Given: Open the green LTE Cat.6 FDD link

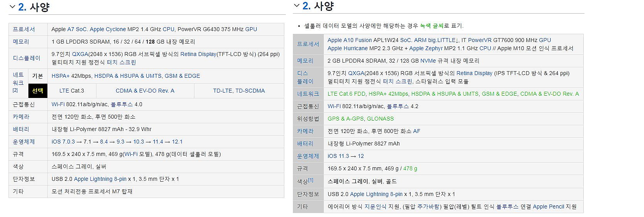Looking at the screenshot, I should tap(346, 94).
